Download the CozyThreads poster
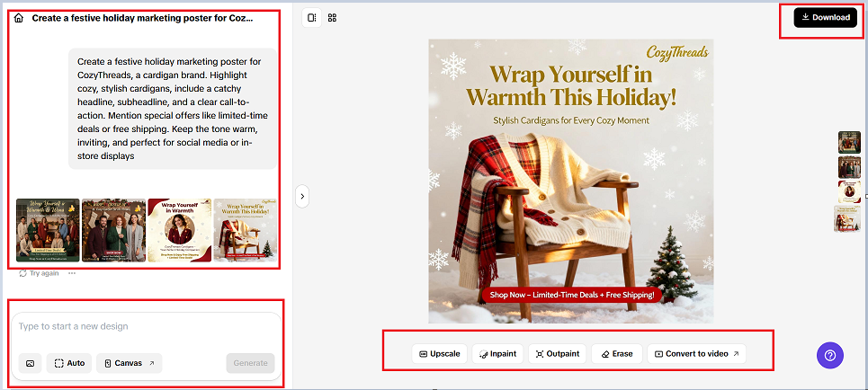Screen dimensions: 868x390 pyautogui.click(x=825, y=17)
